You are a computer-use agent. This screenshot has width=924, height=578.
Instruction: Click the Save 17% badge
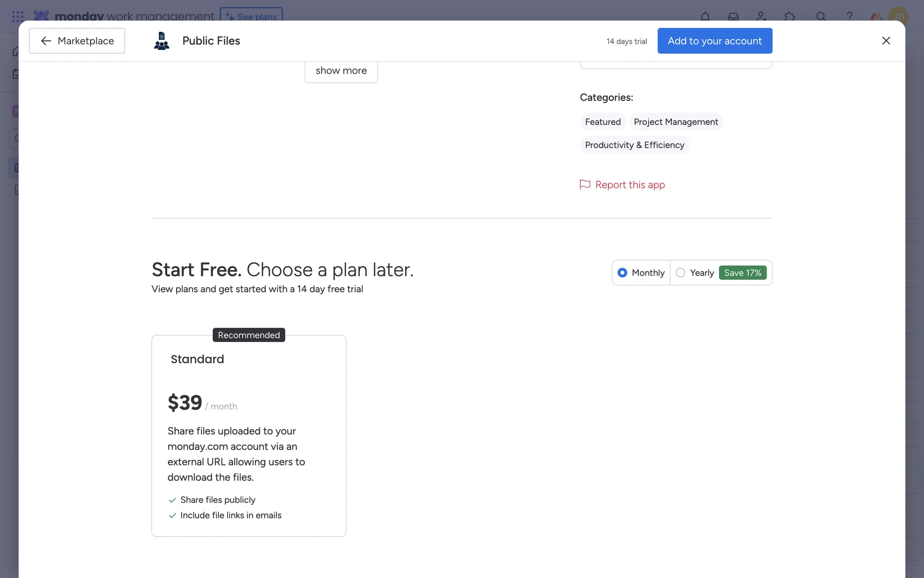click(743, 273)
